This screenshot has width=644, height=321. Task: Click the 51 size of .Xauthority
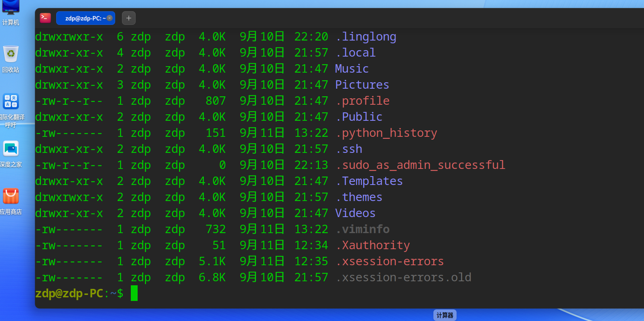219,246
